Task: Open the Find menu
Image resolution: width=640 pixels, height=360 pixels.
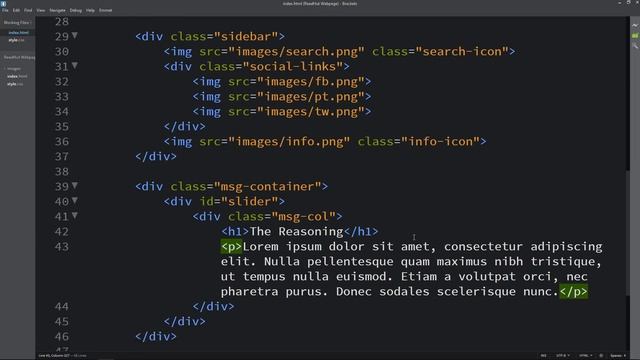Action: click(x=28, y=10)
